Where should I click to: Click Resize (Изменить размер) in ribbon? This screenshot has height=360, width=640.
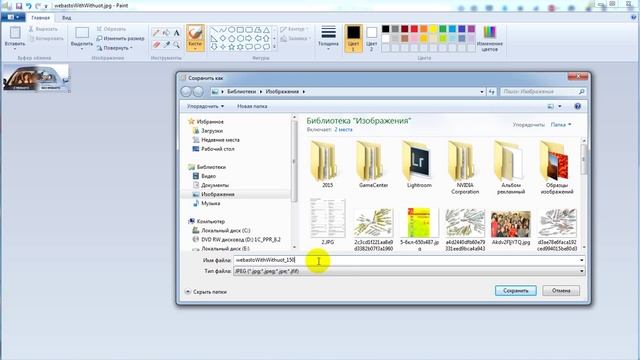120,38
